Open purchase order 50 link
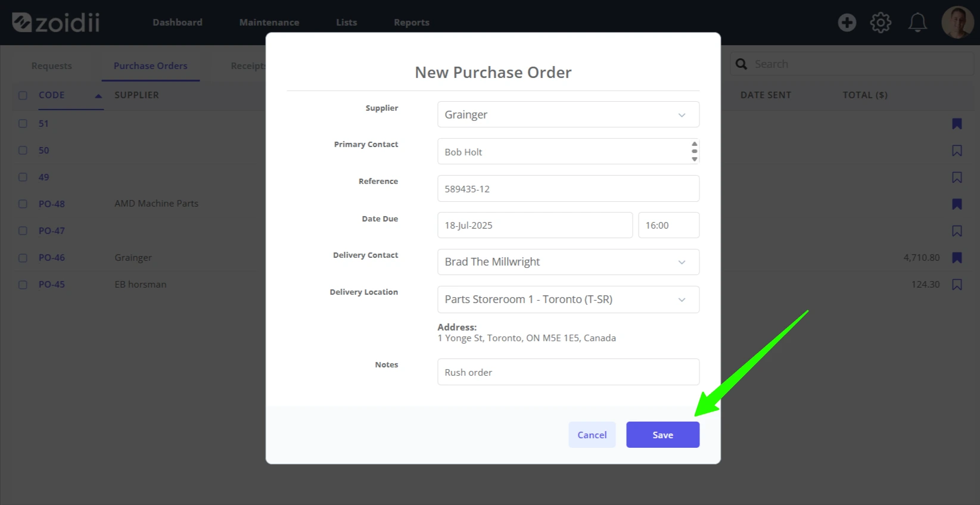980x505 pixels. (43, 151)
